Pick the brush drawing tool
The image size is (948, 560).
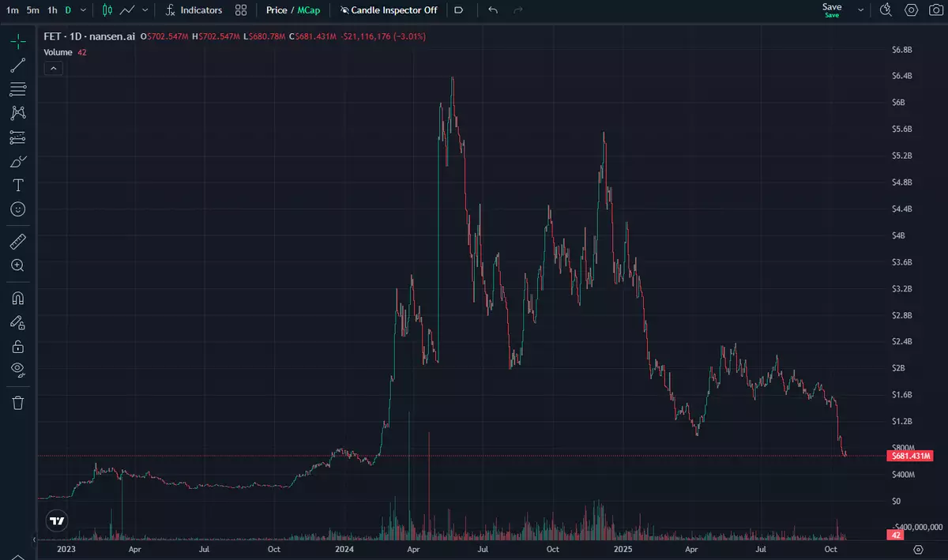point(17,161)
